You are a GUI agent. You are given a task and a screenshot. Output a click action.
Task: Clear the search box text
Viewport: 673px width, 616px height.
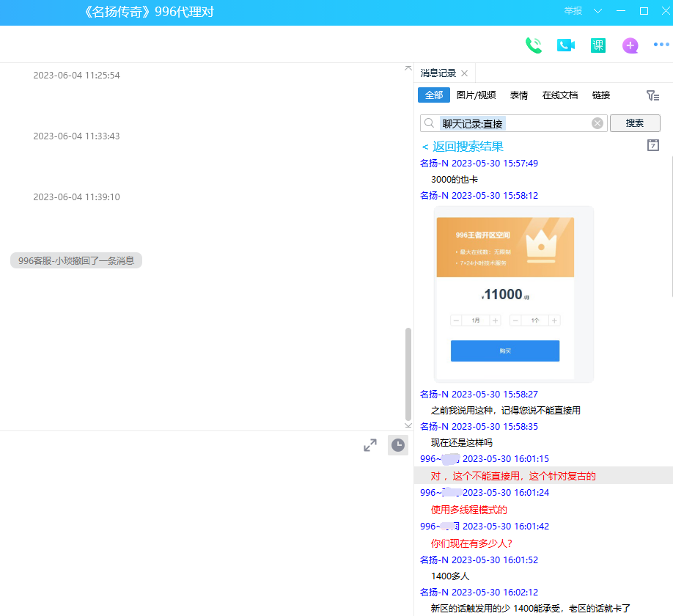[x=597, y=124]
